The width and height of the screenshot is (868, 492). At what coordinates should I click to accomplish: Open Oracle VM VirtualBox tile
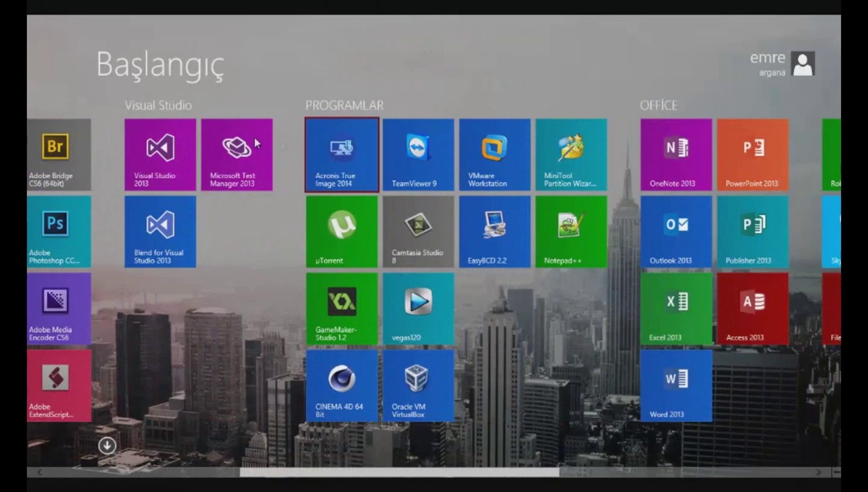tap(418, 386)
